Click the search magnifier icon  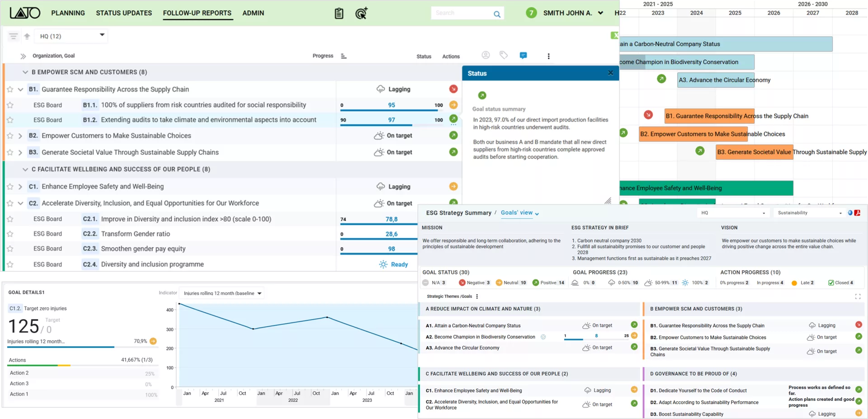click(x=497, y=14)
